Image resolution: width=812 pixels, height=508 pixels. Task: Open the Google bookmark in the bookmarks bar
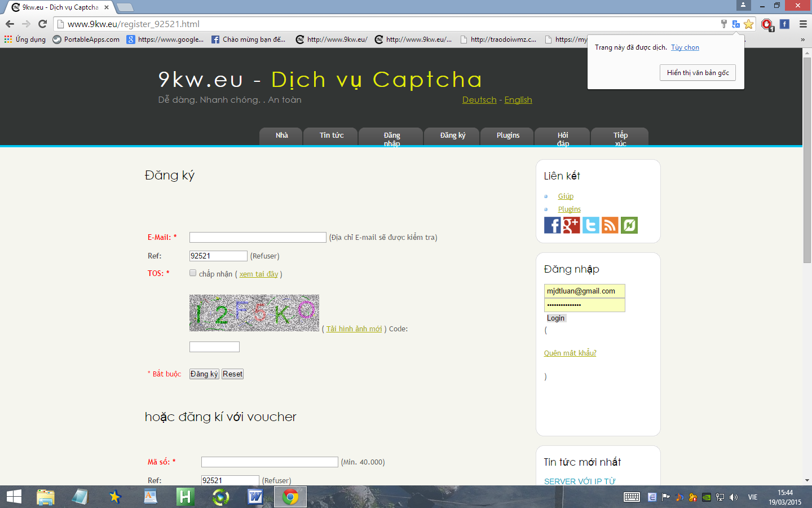click(165, 40)
